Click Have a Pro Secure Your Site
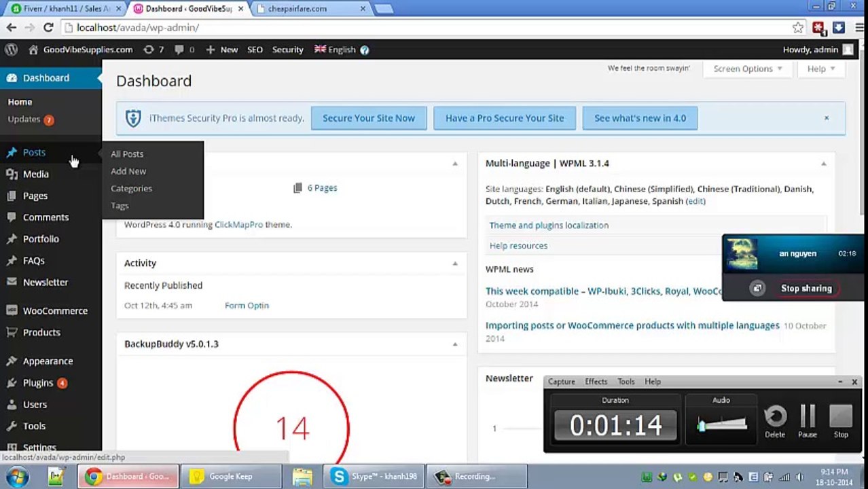This screenshot has width=868, height=489. (x=505, y=118)
